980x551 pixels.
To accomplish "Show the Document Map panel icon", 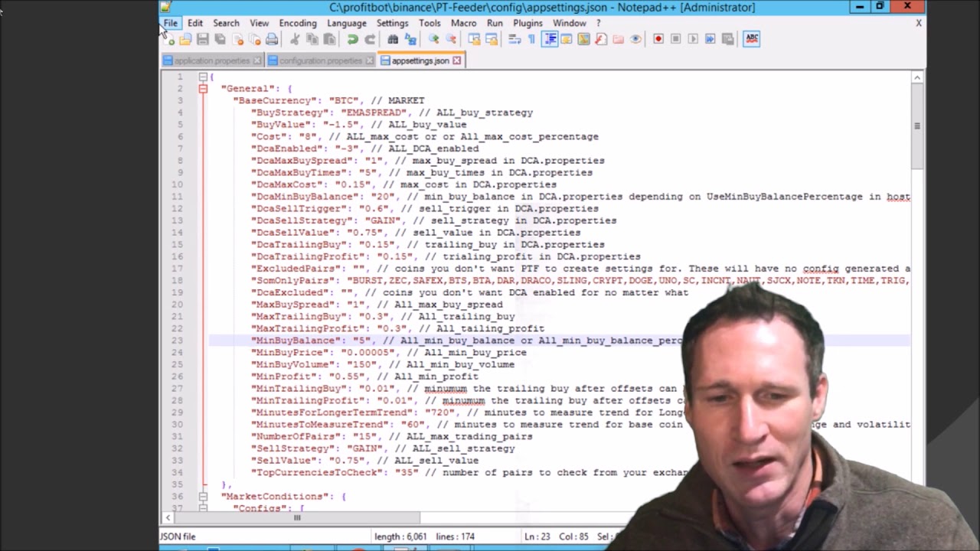I will click(583, 39).
